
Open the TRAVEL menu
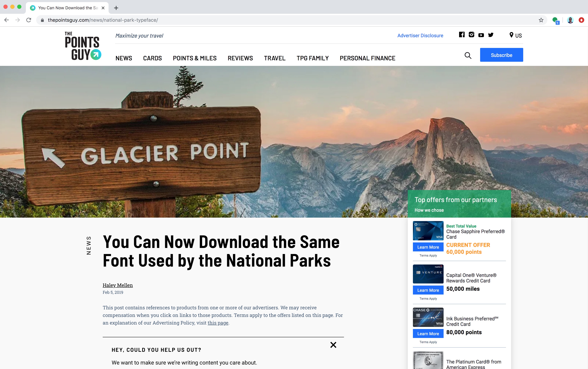coord(275,58)
